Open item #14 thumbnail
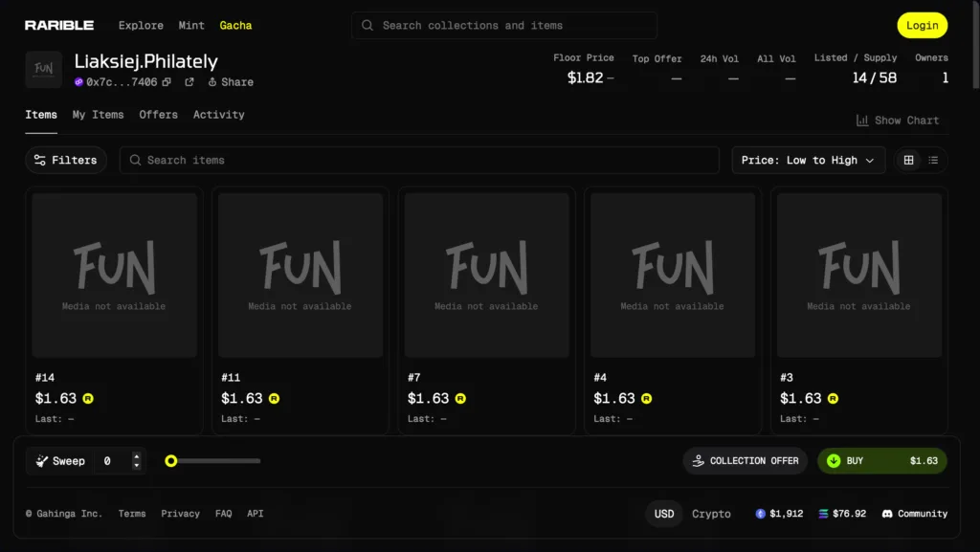 [x=115, y=275]
